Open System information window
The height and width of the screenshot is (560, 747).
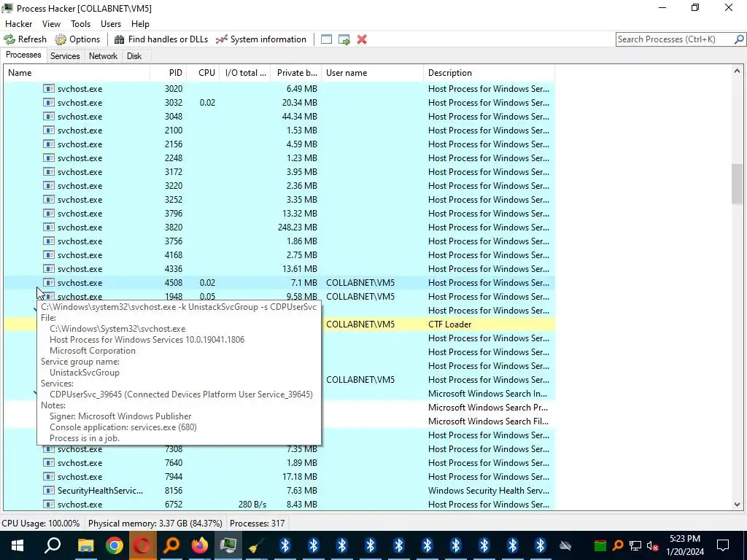coord(261,39)
